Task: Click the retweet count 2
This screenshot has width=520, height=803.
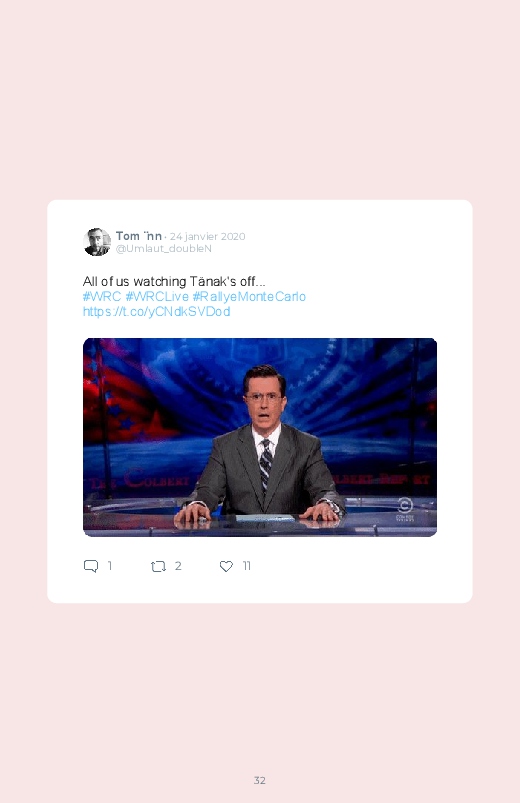Action: 178,566
